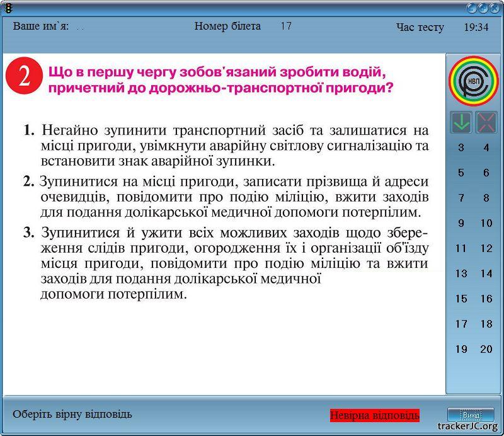Open question 1 marked with green arrow
Screen dimensions: 504x436
461,122
